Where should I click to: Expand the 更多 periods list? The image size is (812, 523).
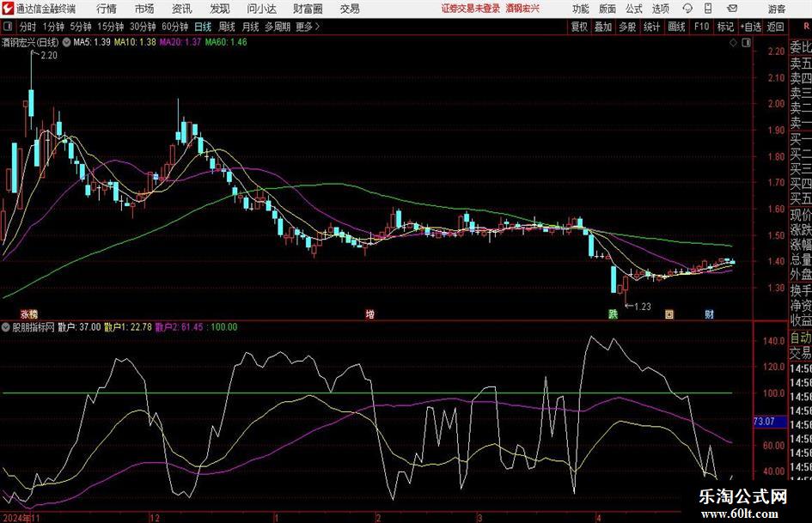pyautogui.click(x=308, y=27)
